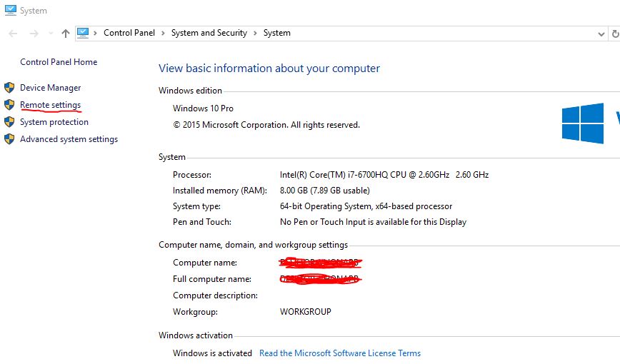Expand chevron after Control Panel breadcrumb
620x364 pixels.
(x=163, y=34)
